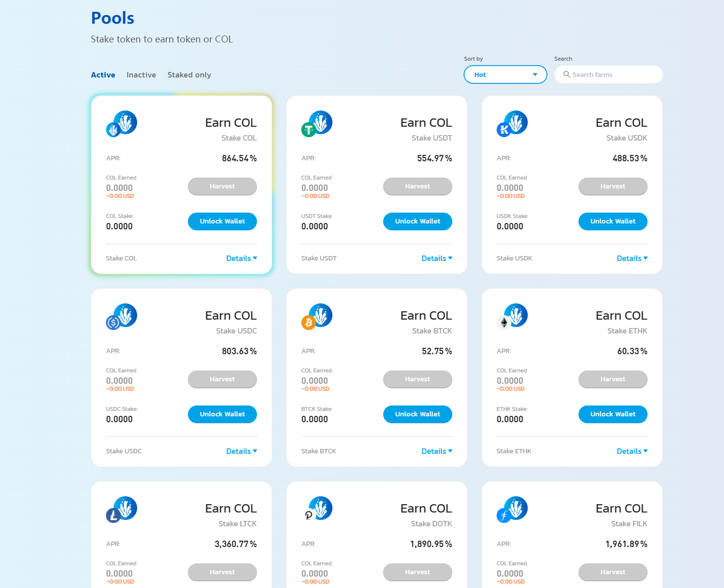724x588 pixels.
Task: Show Staked only pools
Action: tap(189, 75)
